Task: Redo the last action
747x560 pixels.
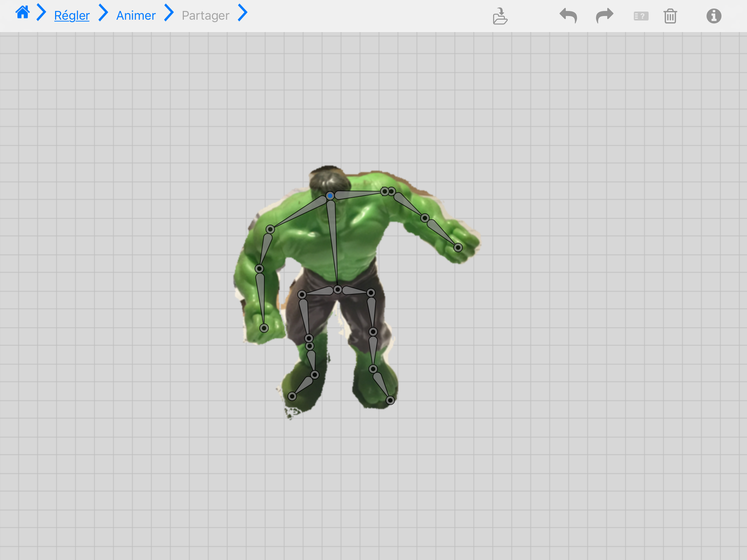Action: click(605, 16)
